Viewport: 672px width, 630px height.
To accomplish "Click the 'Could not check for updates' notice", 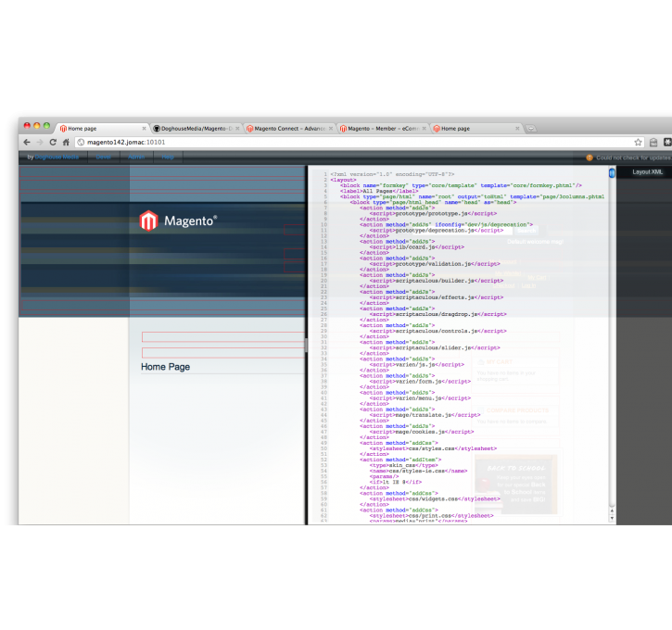I will coord(633,157).
